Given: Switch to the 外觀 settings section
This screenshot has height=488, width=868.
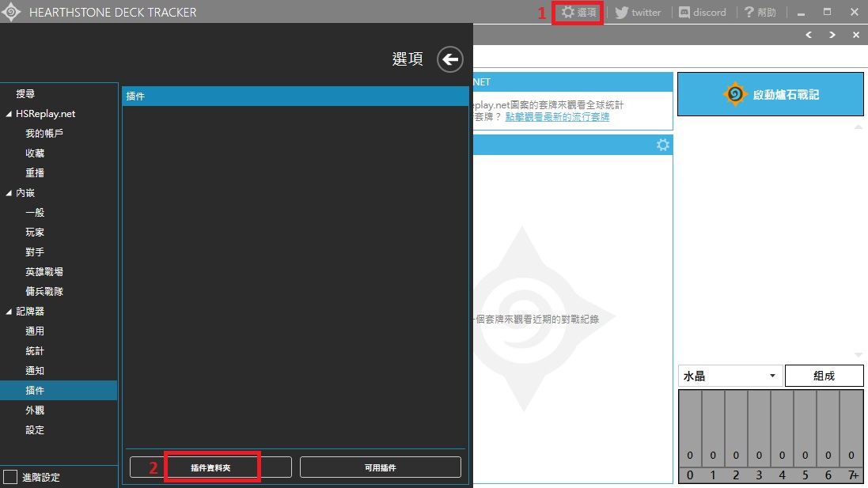Looking at the screenshot, I should (x=35, y=410).
